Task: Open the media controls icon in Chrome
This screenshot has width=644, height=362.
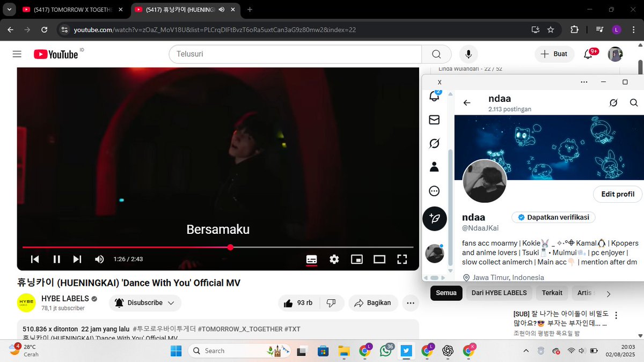Action: [x=599, y=29]
